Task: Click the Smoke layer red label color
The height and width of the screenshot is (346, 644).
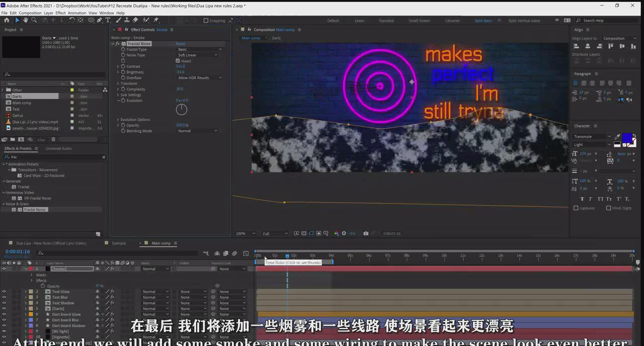Action: [30, 269]
